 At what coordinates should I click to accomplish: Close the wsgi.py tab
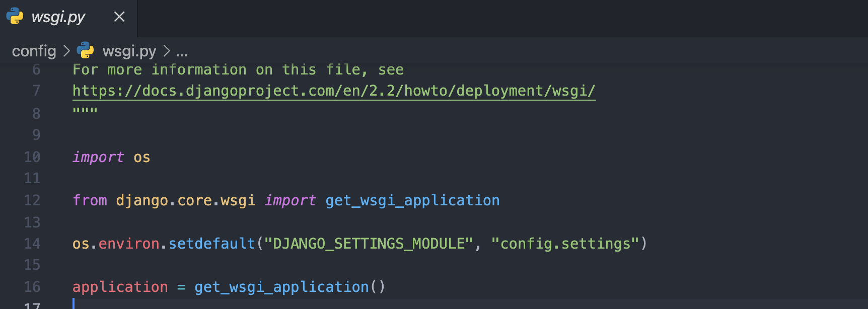(x=119, y=17)
